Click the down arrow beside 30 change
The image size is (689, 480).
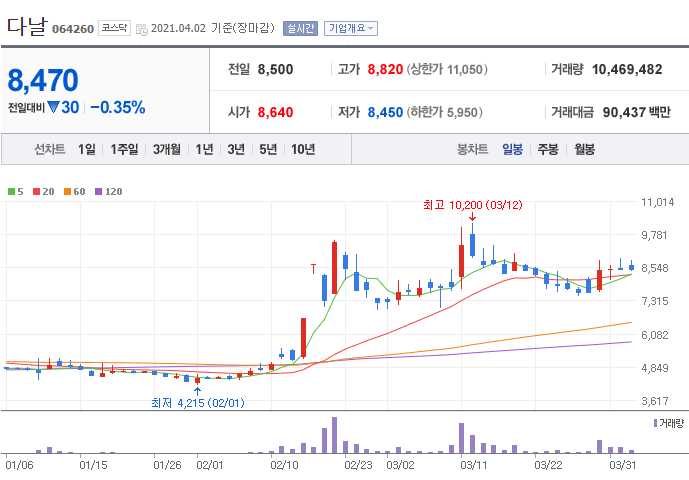pos(54,107)
